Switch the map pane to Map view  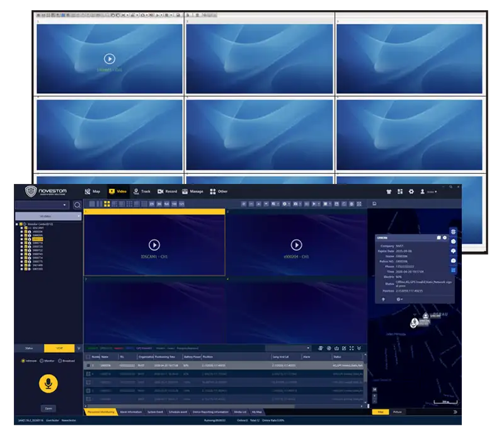[381, 412]
